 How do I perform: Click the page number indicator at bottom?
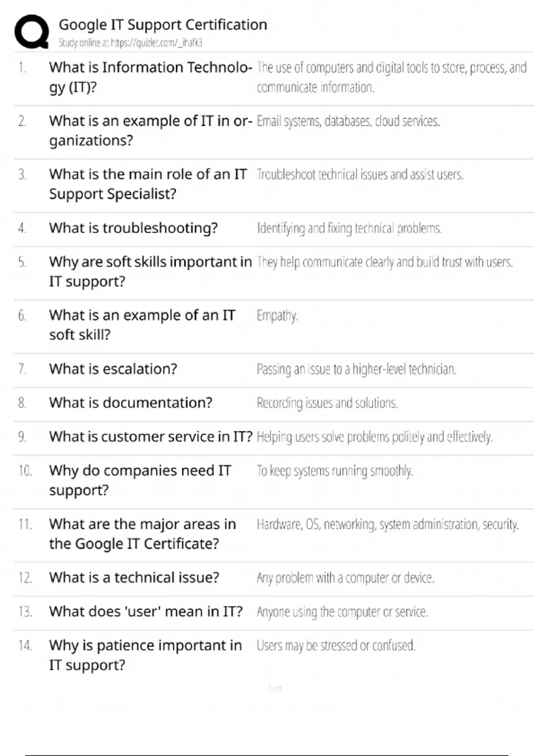click(275, 689)
